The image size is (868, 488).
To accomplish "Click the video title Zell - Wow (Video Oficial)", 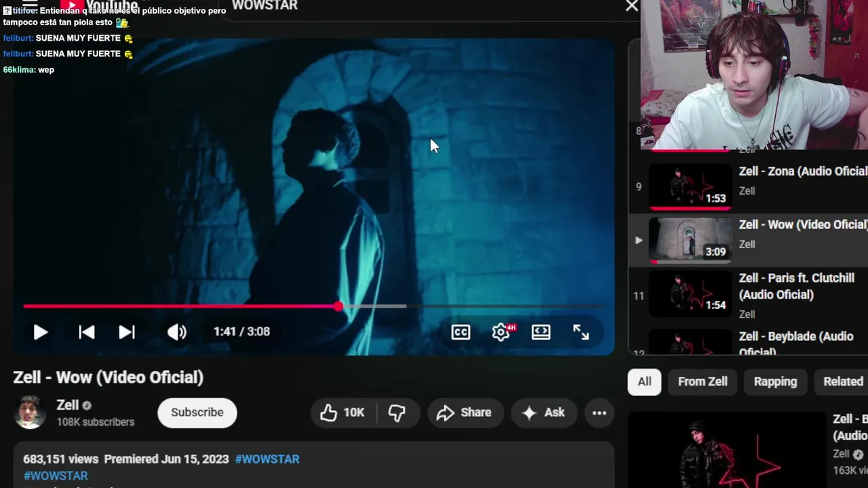I will click(x=108, y=378).
